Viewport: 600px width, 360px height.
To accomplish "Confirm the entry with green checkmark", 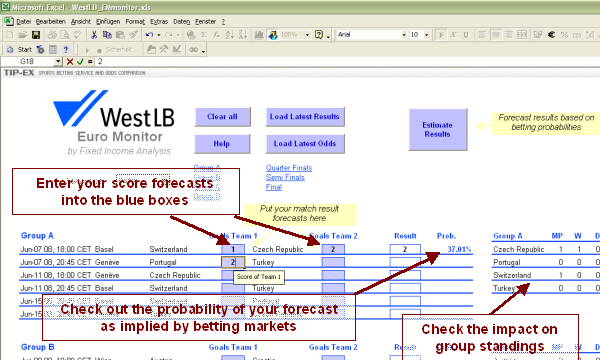I will [80, 62].
